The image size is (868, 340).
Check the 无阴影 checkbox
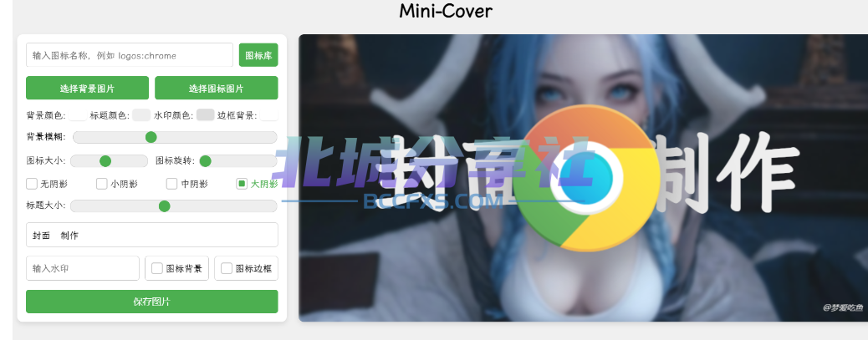(x=32, y=184)
